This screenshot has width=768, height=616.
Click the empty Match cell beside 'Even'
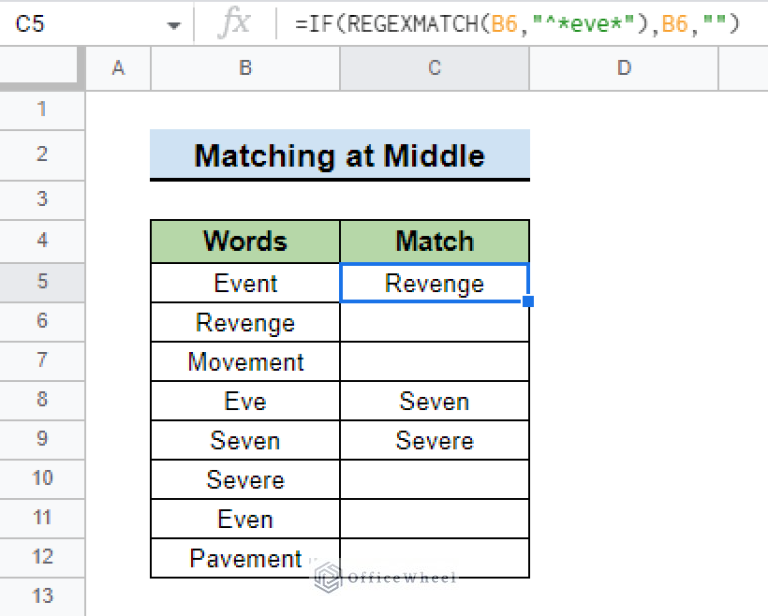tap(434, 519)
